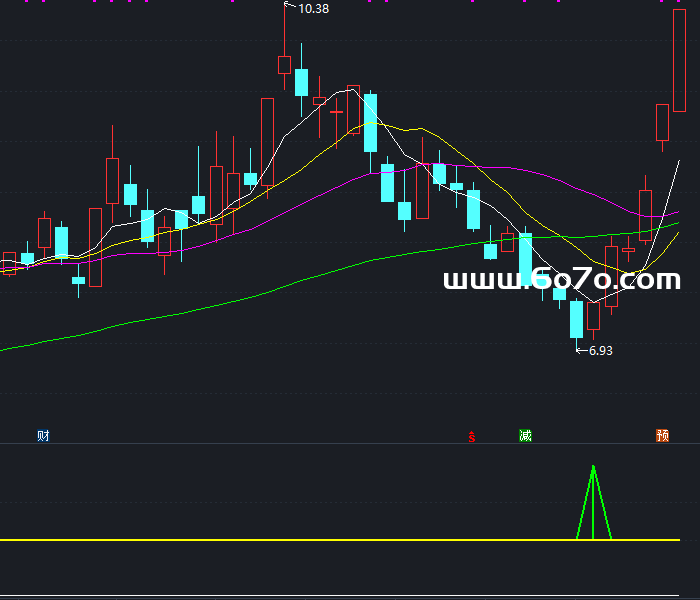Click the 6.93 low price label
Image resolution: width=700 pixels, height=600 pixels.
[x=601, y=351]
